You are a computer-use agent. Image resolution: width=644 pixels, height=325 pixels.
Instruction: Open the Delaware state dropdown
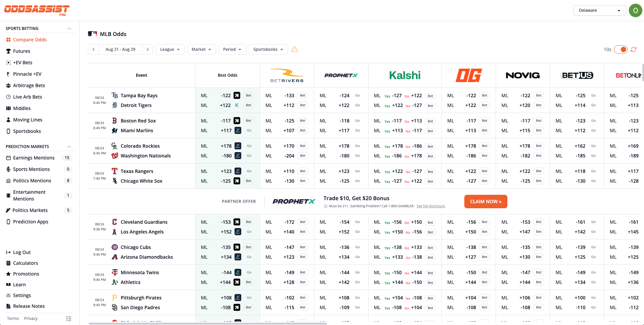point(599,10)
